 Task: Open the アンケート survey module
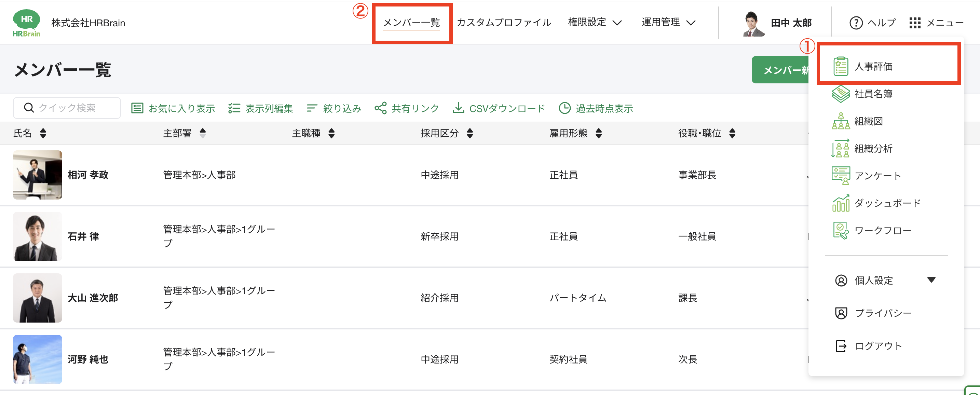[866, 175]
